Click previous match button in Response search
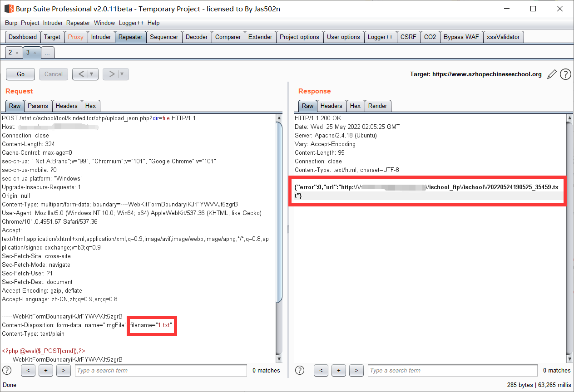Screen dimensions: 574x392 [321, 370]
